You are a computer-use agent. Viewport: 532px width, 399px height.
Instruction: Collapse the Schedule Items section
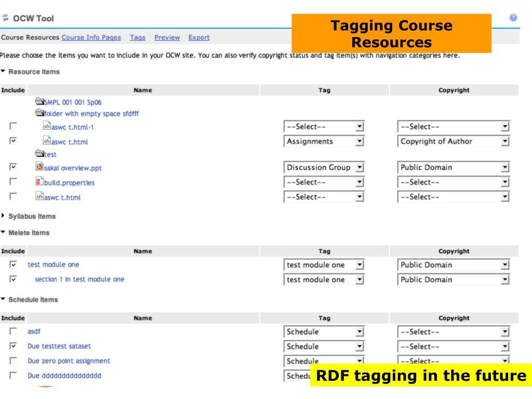pyautogui.click(x=3, y=299)
